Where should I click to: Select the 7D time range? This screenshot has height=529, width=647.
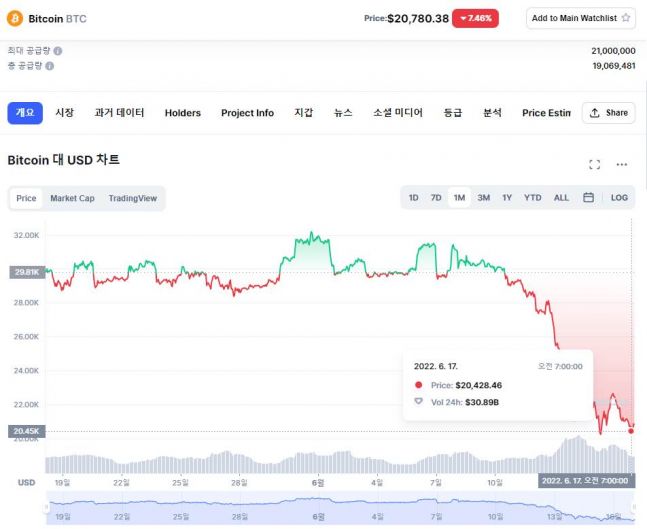pyautogui.click(x=436, y=198)
